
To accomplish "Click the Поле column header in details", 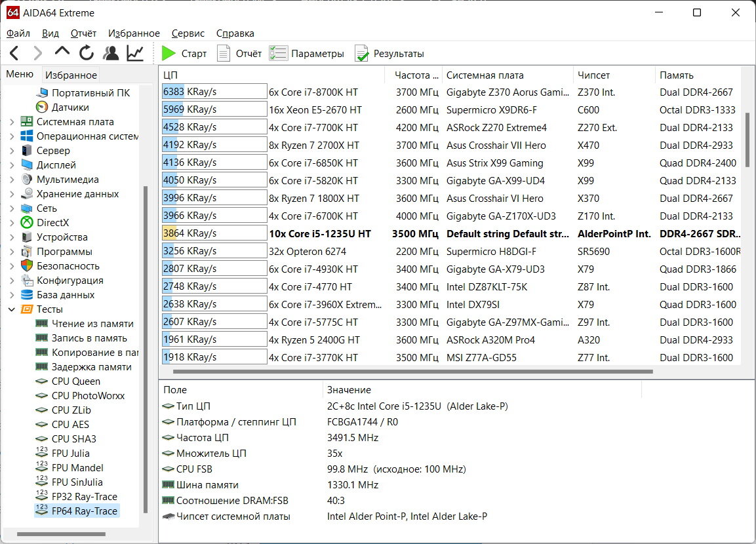I will [x=241, y=390].
